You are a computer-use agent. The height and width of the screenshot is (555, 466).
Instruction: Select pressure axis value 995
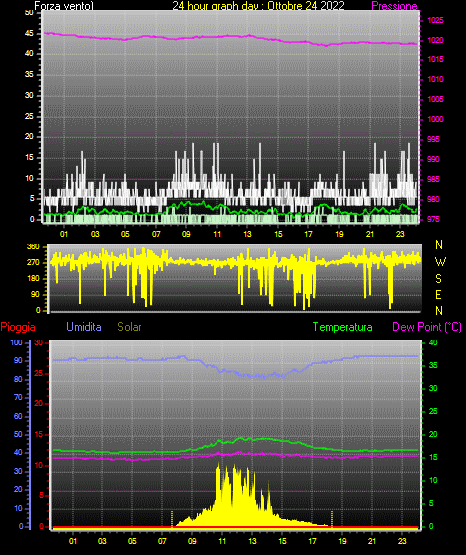433,139
